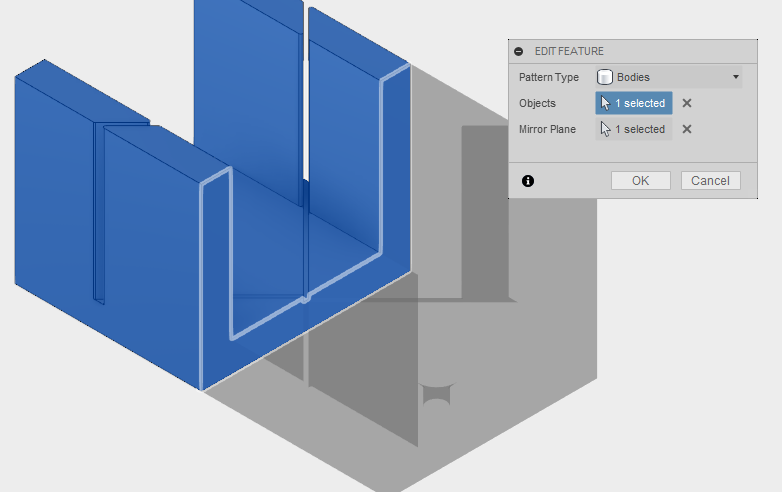Activate the Mirror Plane selection field
782x492 pixels.
coord(634,129)
